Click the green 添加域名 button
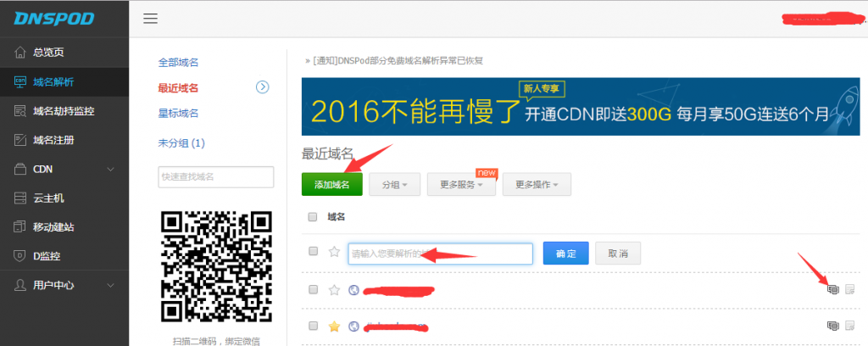 (332, 184)
